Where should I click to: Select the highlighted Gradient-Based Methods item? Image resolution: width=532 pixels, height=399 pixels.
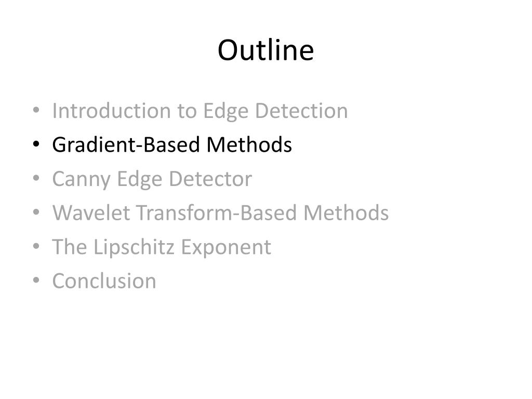tap(172, 145)
